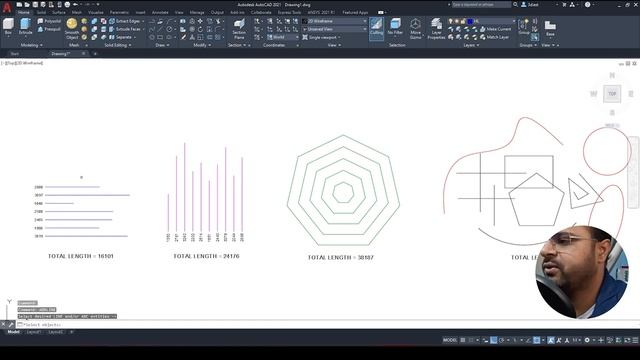Open the 2D Wireframe visual style dropdown
The image size is (640, 360).
(x=334, y=21)
